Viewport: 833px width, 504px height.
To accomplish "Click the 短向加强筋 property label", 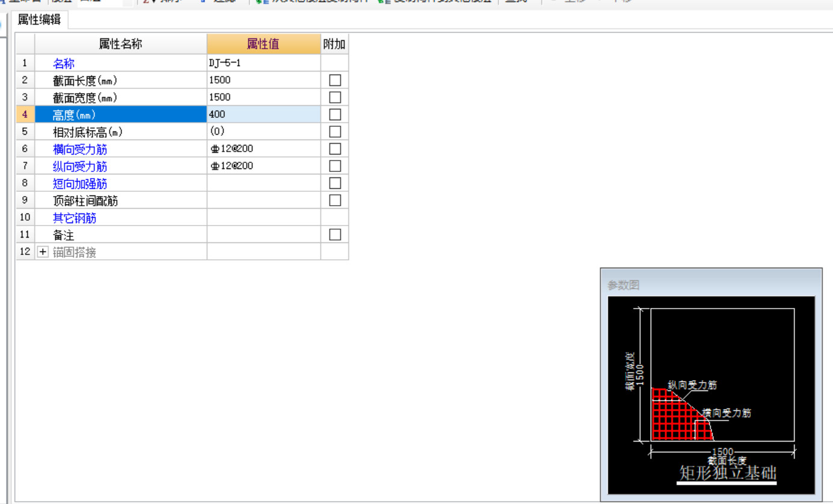I will tap(80, 183).
